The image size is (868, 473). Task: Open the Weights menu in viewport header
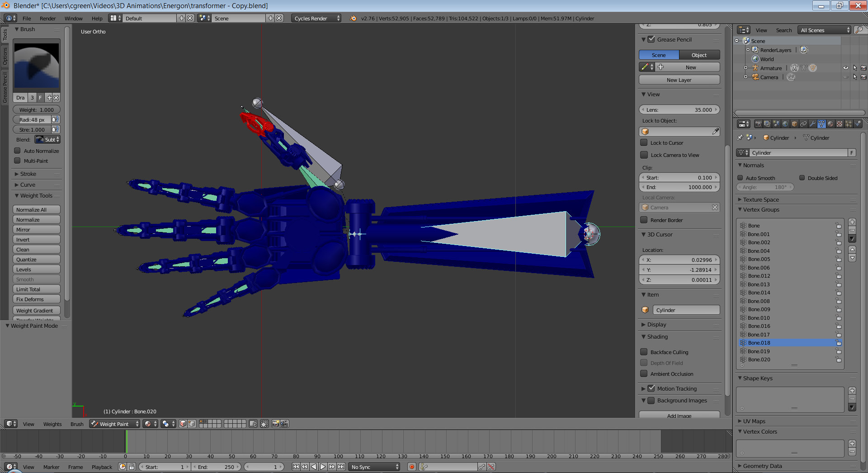tap(52, 424)
